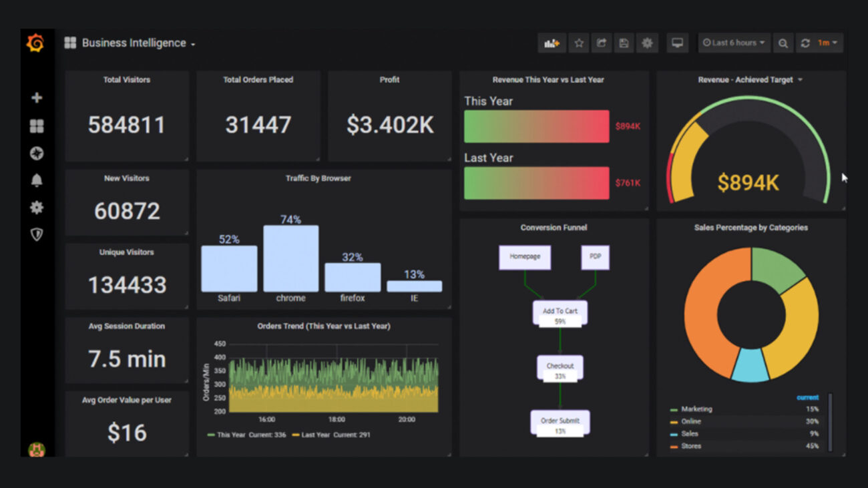Click the Share dashboard button
This screenshot has width=868, height=488.
pyautogui.click(x=600, y=43)
